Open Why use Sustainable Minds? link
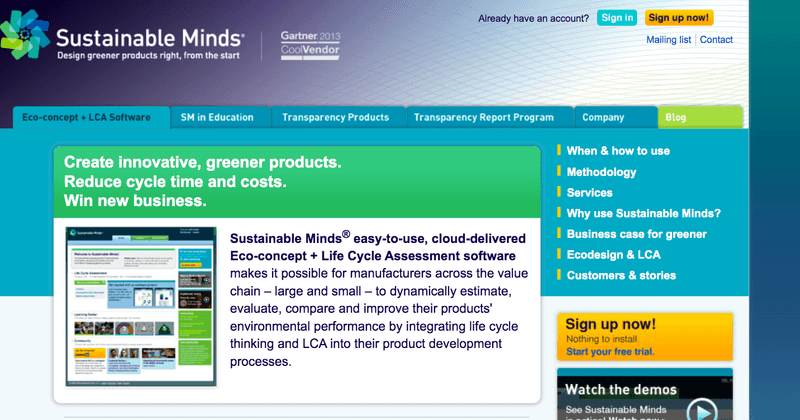800x420 pixels. click(x=643, y=213)
